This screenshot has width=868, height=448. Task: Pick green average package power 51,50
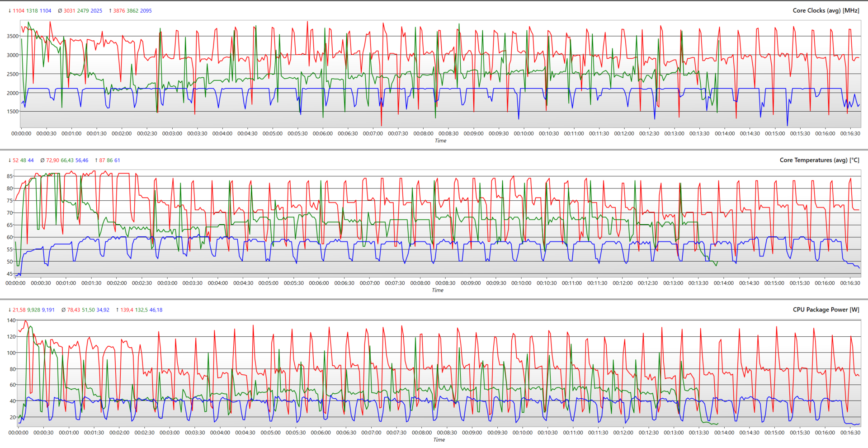[x=89, y=310]
